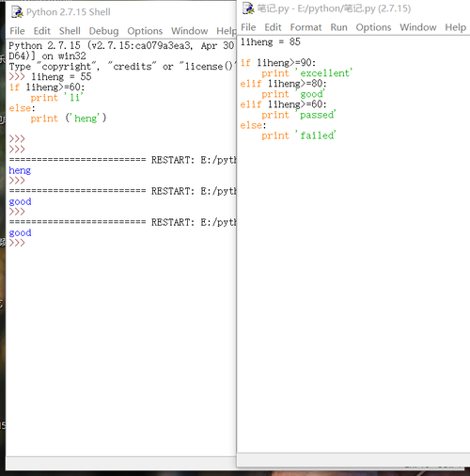
Task: Click the 'excellent' string in editor
Action: 324,73
